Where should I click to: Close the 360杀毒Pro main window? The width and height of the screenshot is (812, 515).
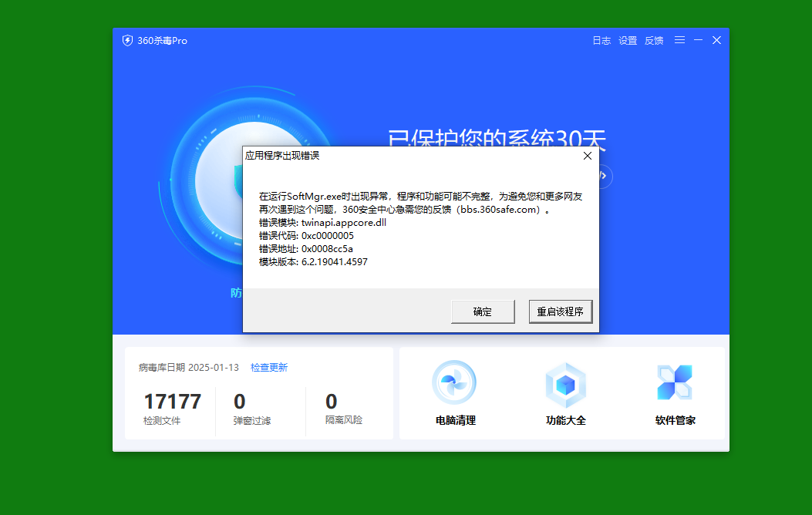(716, 40)
